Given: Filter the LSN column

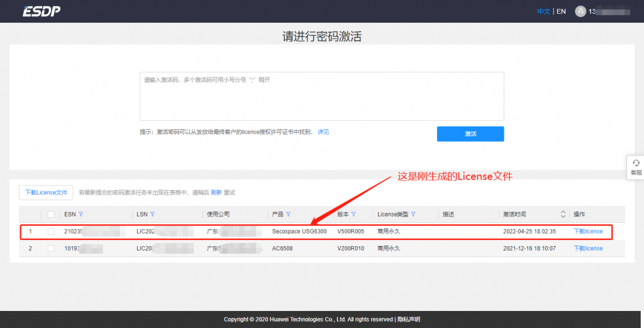Looking at the screenshot, I should [152, 214].
